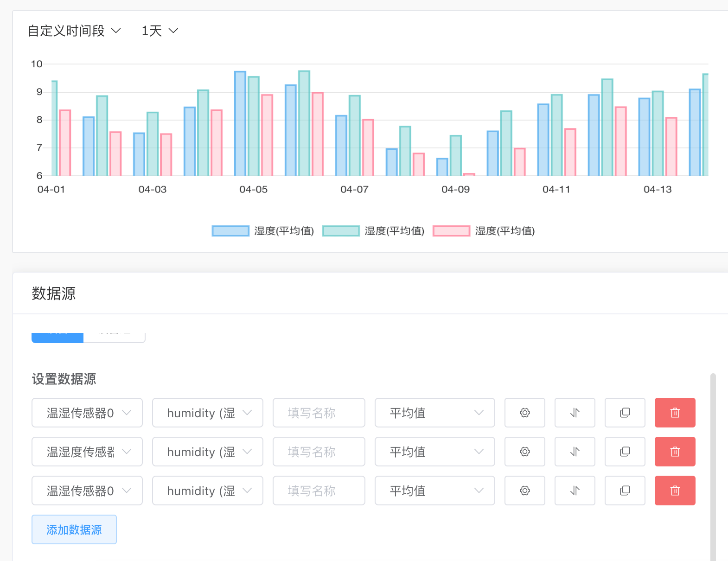Click 填写名称 name field in first row
Screen dimensions: 728x561
coord(319,413)
